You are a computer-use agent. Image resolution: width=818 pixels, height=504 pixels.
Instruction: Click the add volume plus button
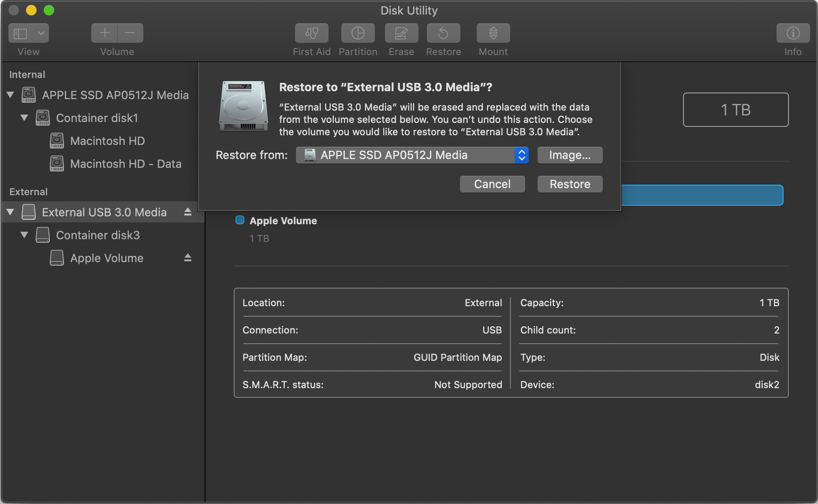click(x=105, y=33)
